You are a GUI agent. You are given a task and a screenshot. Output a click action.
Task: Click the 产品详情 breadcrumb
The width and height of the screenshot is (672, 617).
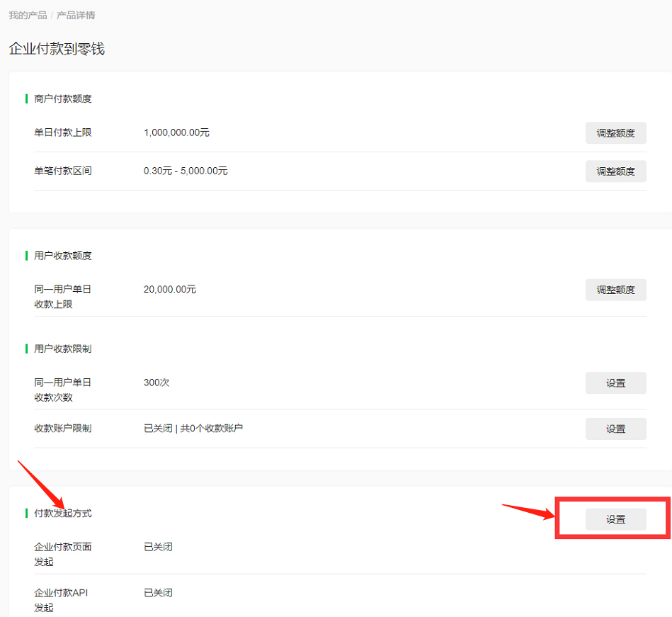[x=76, y=16]
